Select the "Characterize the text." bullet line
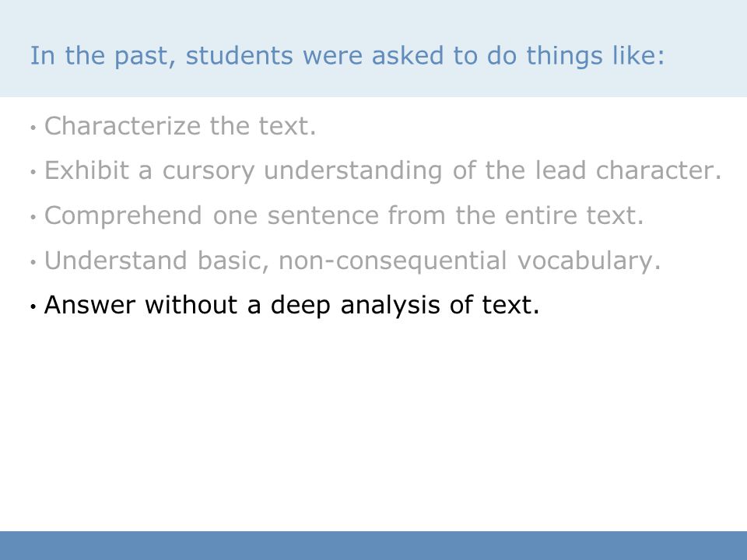Screen dimensions: 747x560 click(180, 127)
